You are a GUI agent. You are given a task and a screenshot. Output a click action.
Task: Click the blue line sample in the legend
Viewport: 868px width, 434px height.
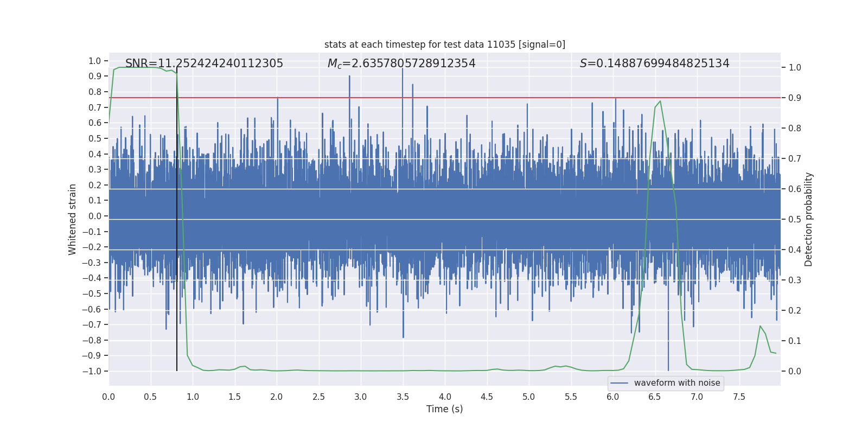620,383
